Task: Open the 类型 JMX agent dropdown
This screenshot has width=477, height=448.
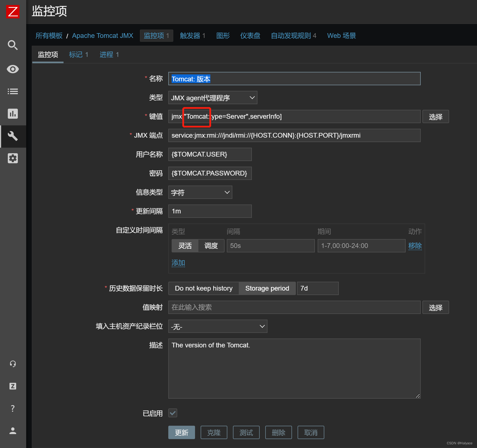Action: (x=213, y=98)
